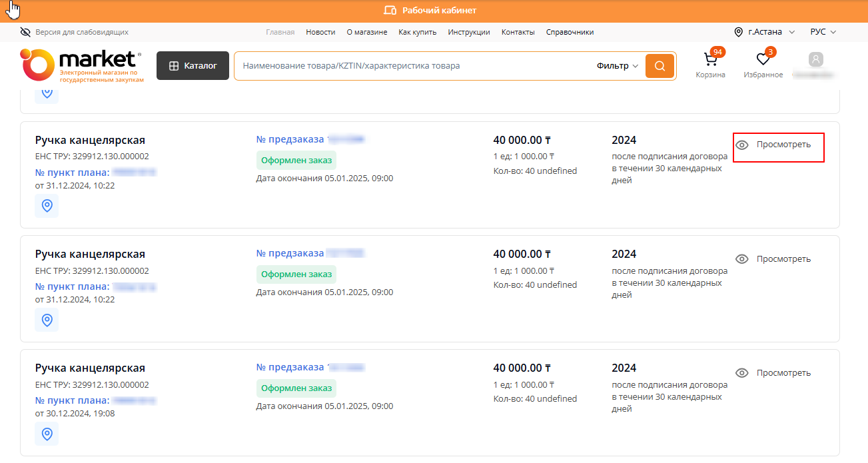The image size is (868, 463).
Task: Open the user profile avatar
Action: [x=815, y=60]
